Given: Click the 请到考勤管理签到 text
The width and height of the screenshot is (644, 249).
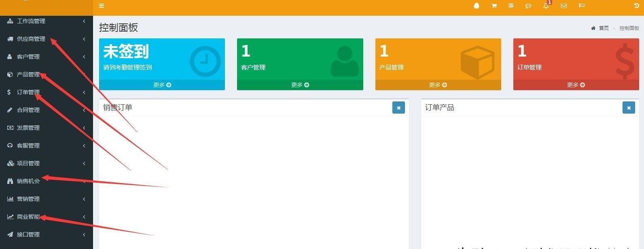Looking at the screenshot, I should [x=127, y=68].
